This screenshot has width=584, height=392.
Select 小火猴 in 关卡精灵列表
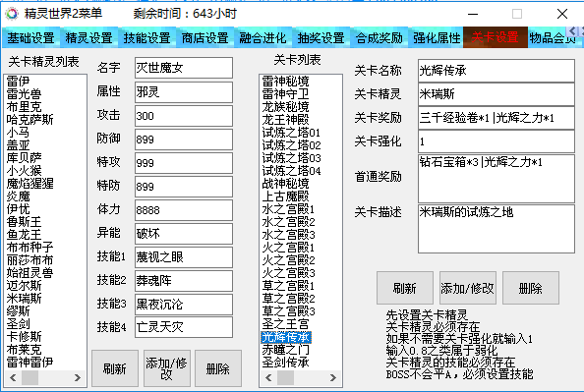click(24, 171)
